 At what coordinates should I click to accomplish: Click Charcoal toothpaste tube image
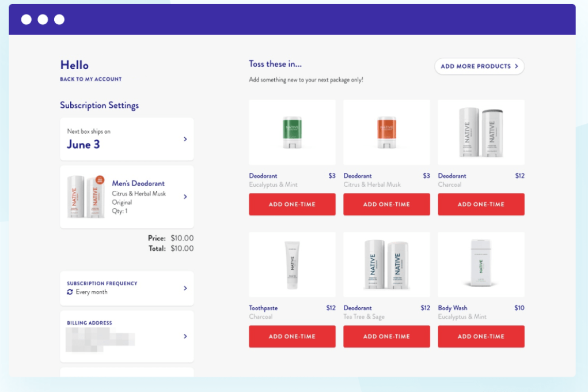click(292, 265)
